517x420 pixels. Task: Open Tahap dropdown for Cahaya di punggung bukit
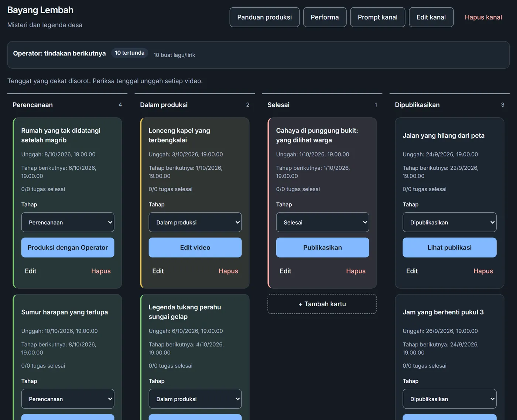point(322,222)
